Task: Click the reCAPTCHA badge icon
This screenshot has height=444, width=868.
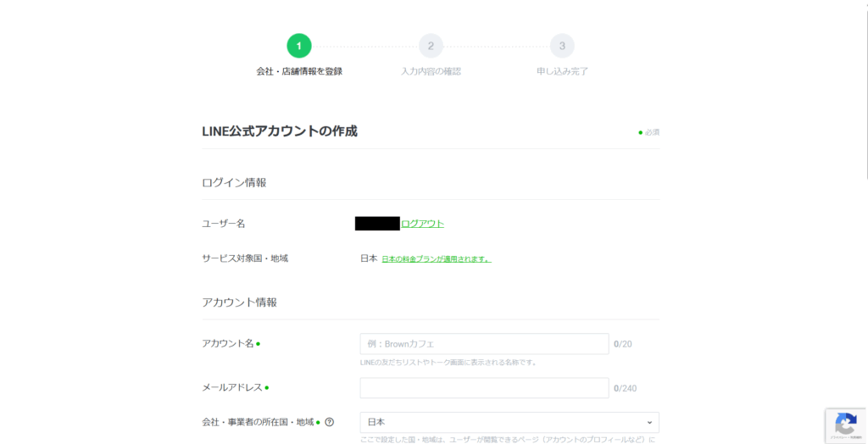Action: (846, 426)
